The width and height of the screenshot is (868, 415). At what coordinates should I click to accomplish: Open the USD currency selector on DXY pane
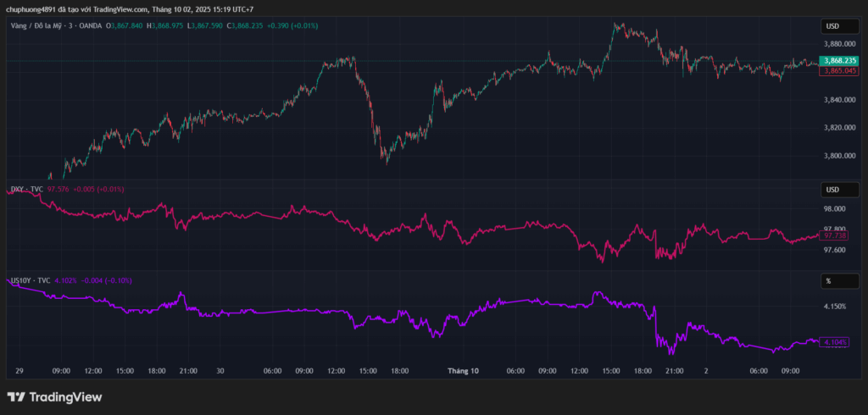835,189
